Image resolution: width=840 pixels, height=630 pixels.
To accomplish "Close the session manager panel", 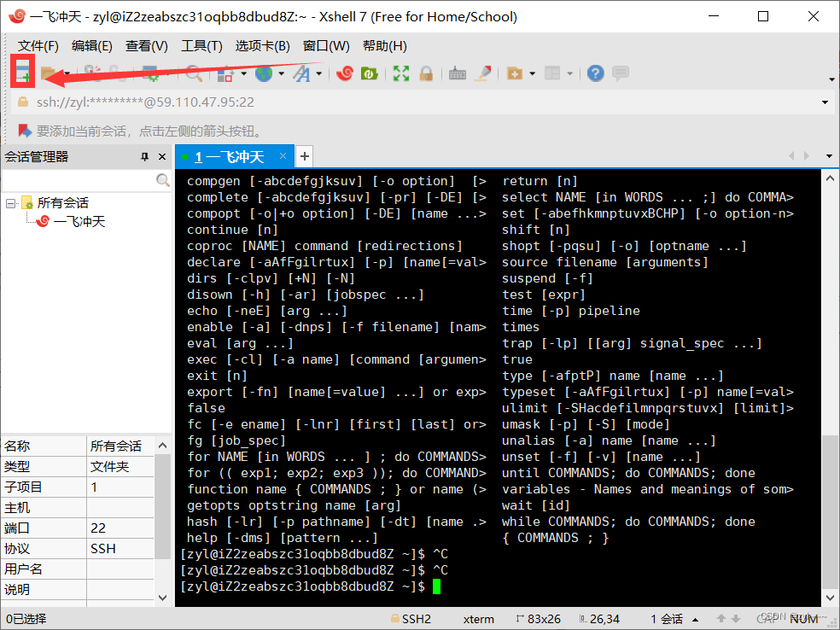I will click(x=162, y=156).
